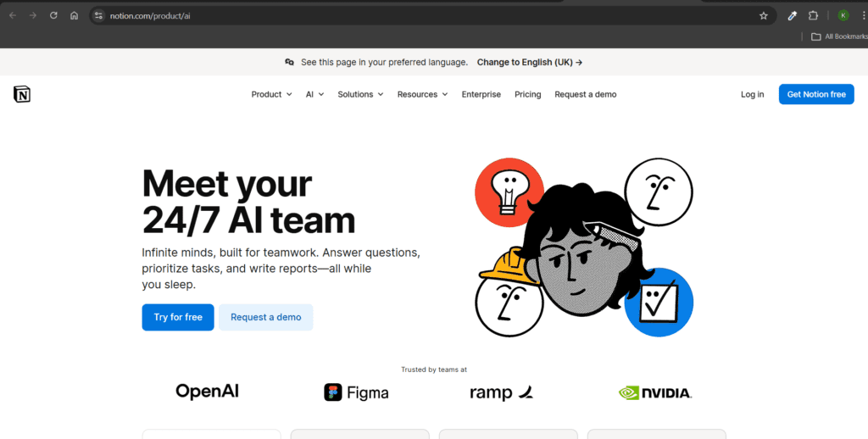Expand the Product dropdown menu
Screen dimensions: 868x439
[x=271, y=94]
